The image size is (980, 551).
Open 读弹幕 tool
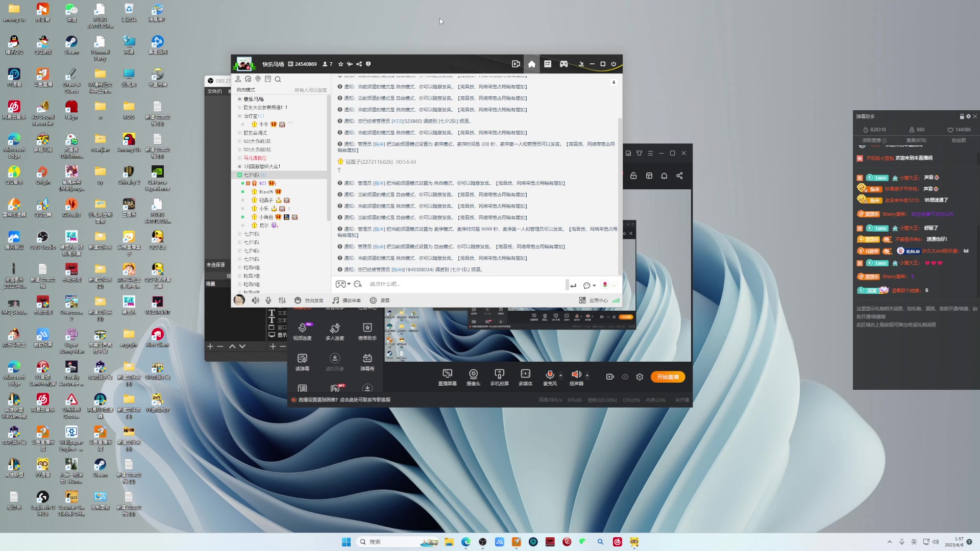[x=302, y=362]
